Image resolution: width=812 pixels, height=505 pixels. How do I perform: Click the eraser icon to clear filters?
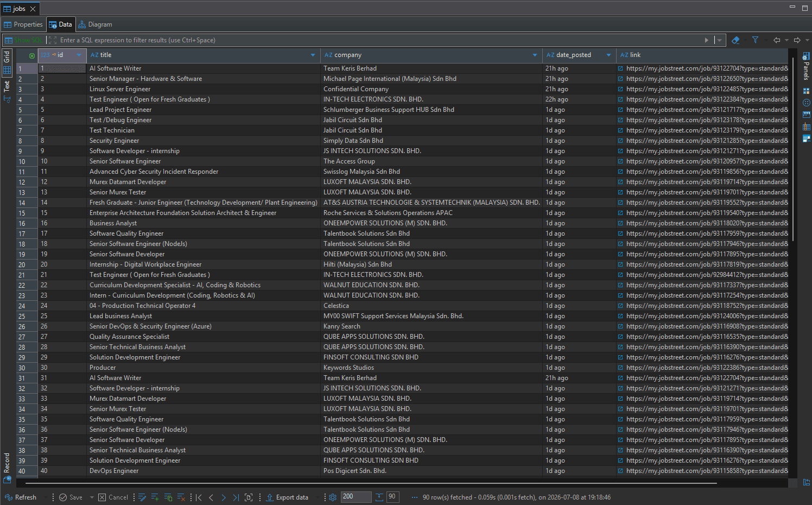[735, 40]
